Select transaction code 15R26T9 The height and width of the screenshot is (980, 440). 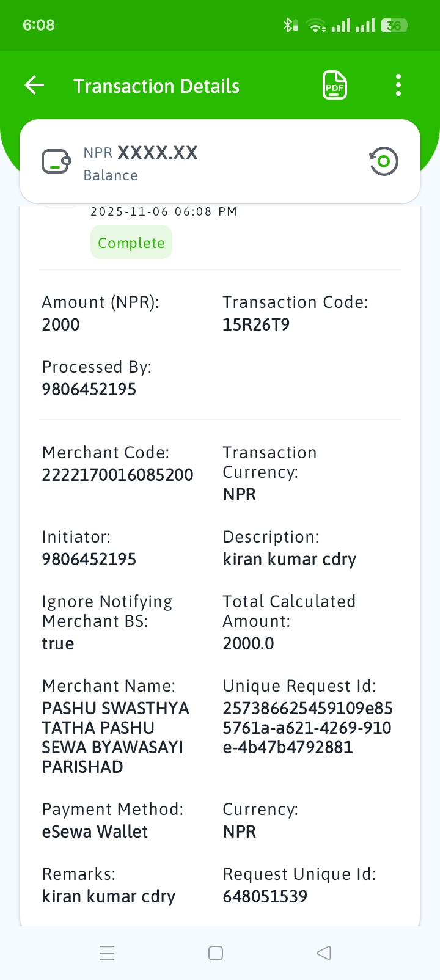click(256, 324)
